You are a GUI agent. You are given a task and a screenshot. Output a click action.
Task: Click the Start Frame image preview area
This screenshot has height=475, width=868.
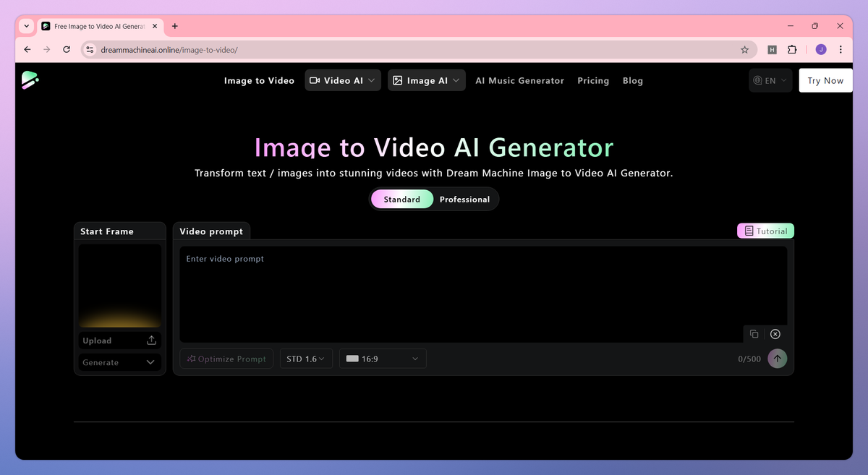tap(120, 286)
